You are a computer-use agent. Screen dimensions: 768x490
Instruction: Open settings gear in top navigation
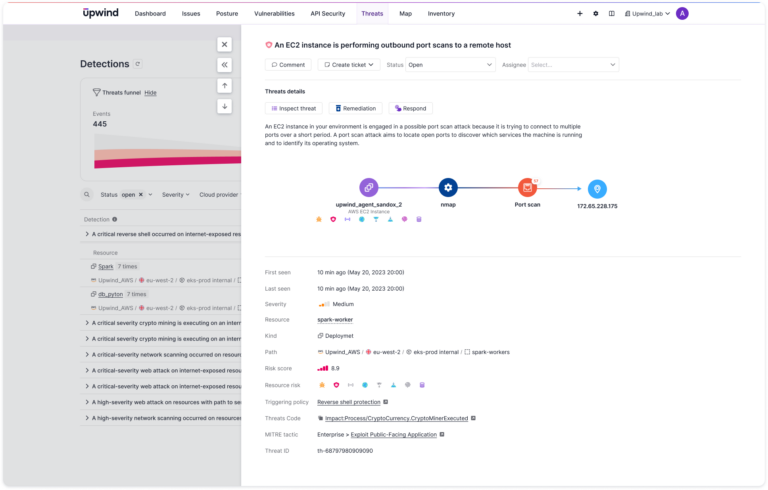pyautogui.click(x=596, y=14)
